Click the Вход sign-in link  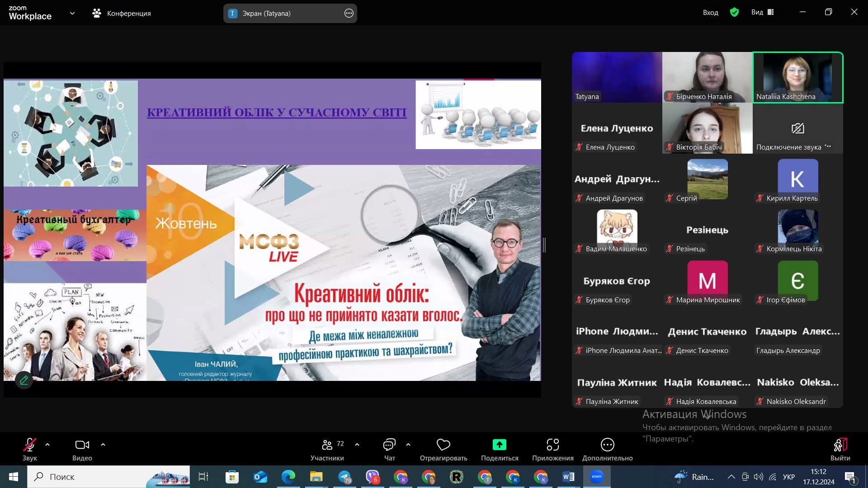(710, 13)
